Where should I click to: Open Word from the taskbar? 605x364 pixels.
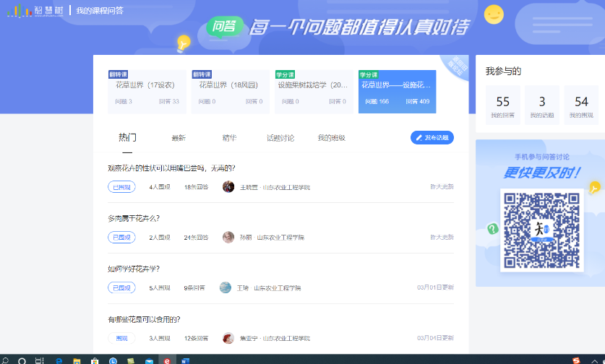[x=185, y=360]
